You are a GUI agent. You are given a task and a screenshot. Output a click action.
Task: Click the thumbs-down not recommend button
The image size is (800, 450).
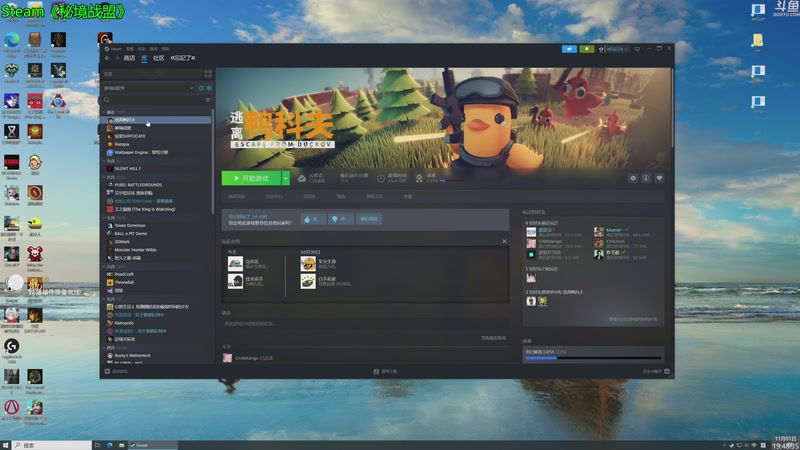point(340,219)
